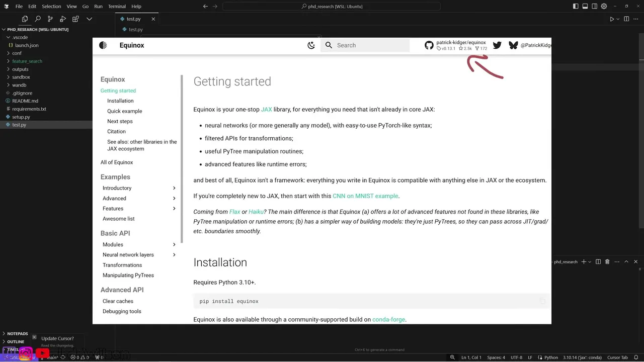Click the Equinox docs sidebar scrollbar
The height and width of the screenshot is (362, 644).
point(182,159)
